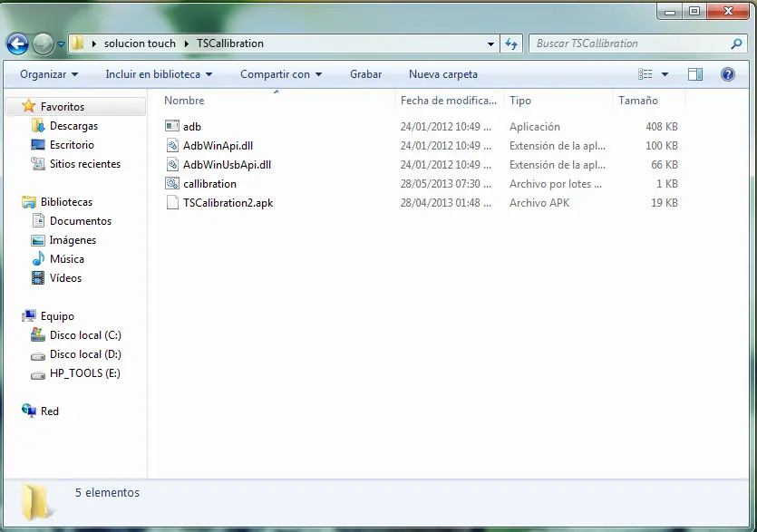
Task: Go back with the blue Back arrow
Action: (x=17, y=44)
